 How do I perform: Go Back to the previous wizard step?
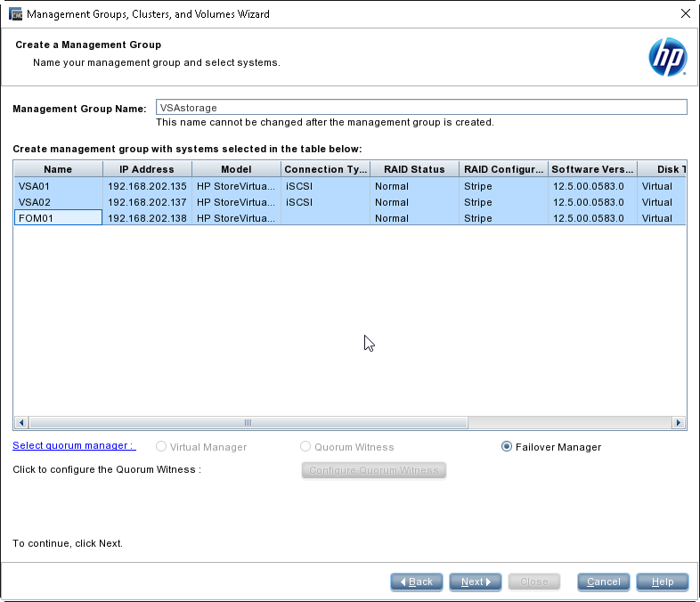click(417, 582)
